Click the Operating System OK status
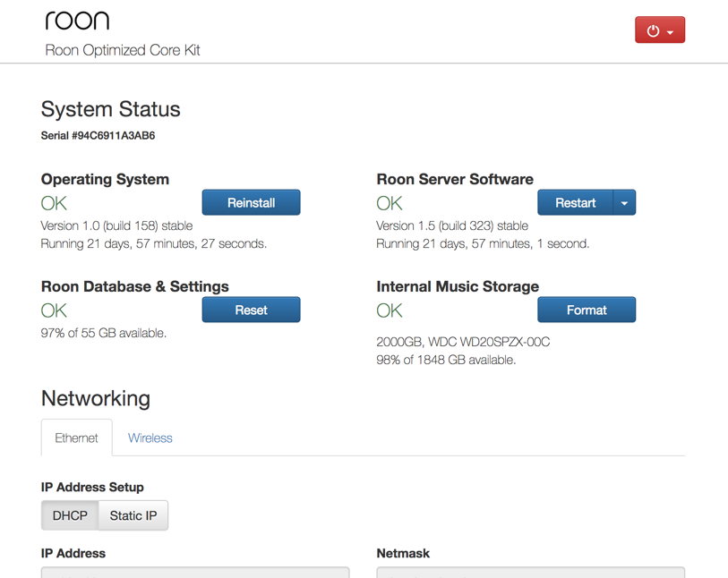The height and width of the screenshot is (578, 728). [x=53, y=203]
